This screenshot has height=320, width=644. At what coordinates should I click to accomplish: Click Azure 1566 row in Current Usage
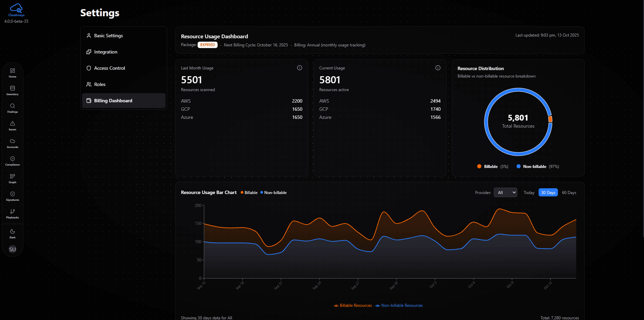(380, 117)
